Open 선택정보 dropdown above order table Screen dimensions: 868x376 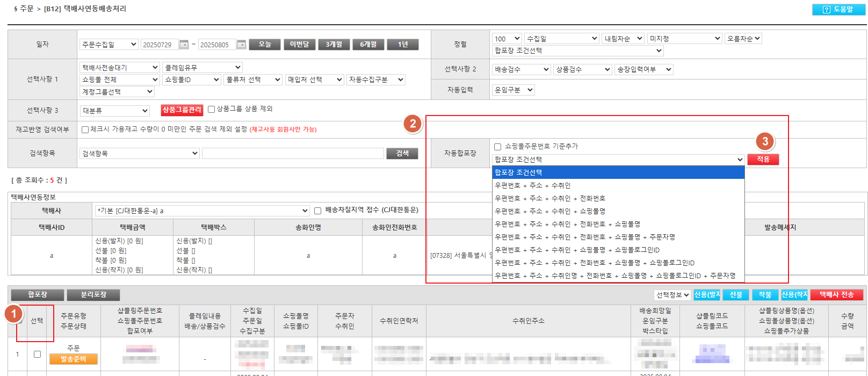(x=672, y=295)
